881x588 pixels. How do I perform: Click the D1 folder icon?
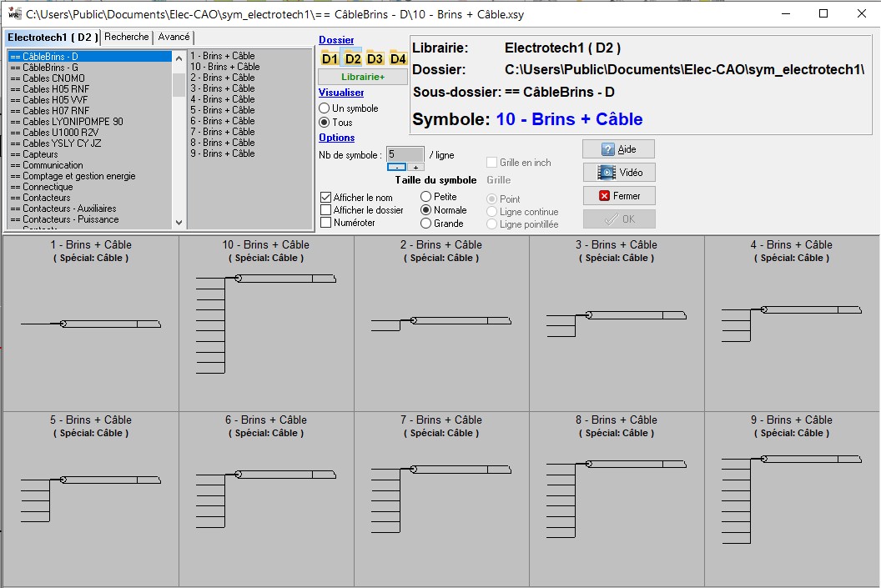tap(330, 58)
